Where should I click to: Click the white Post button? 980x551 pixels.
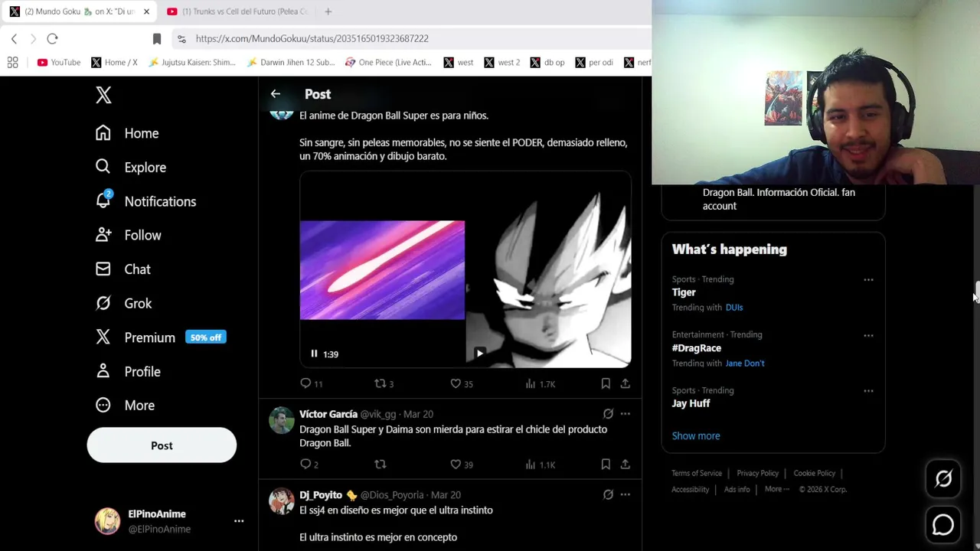click(x=162, y=445)
